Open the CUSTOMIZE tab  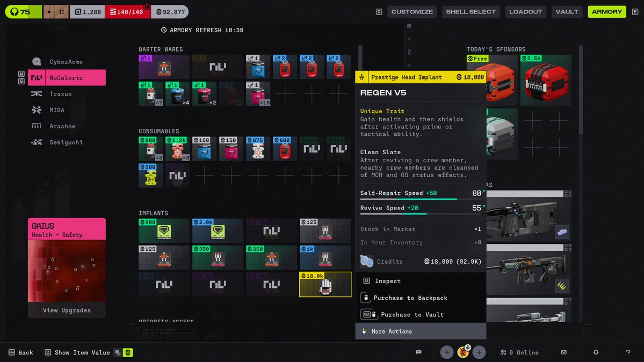click(412, 11)
